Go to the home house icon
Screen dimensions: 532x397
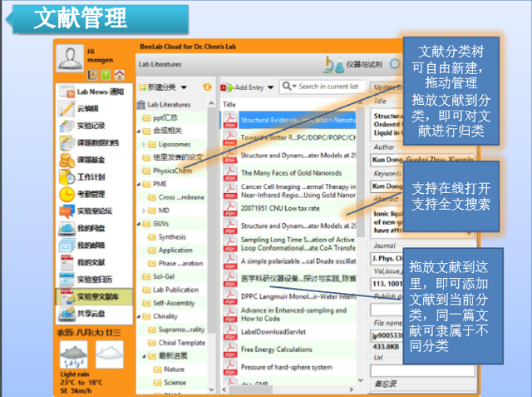(120, 75)
